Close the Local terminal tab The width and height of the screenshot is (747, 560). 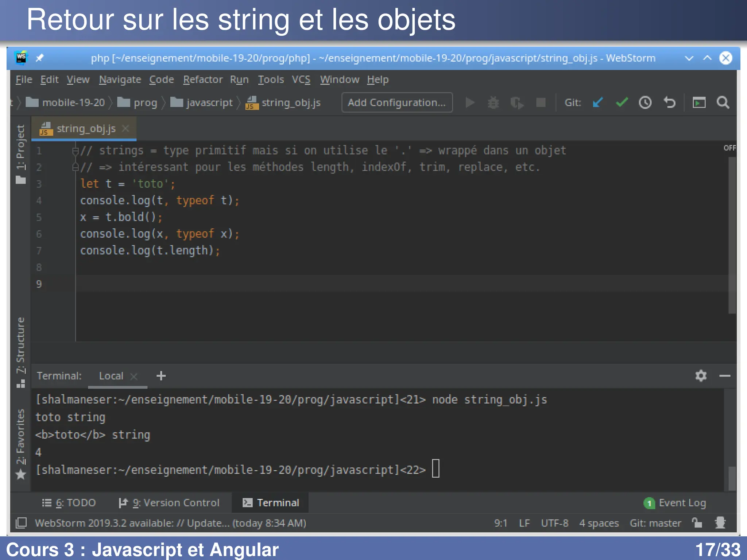pos(134,376)
